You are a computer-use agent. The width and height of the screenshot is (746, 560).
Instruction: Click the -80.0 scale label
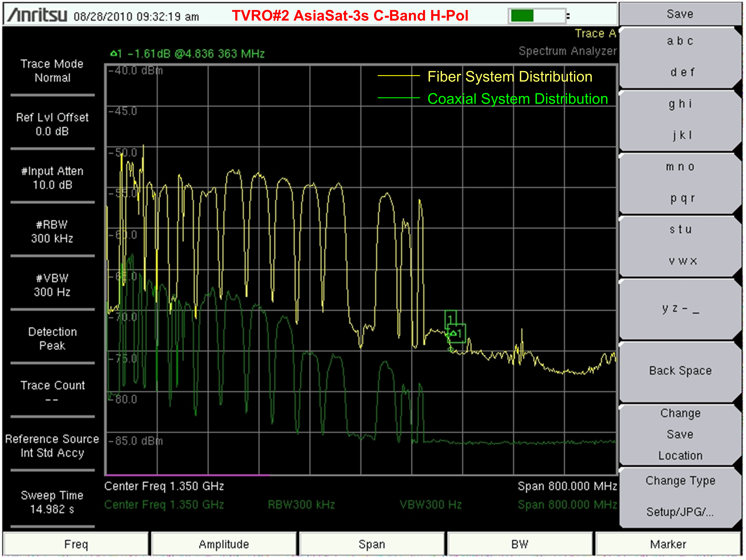(x=123, y=399)
